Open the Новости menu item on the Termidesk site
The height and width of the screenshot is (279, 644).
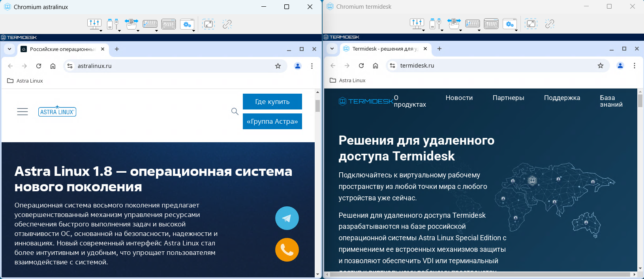tap(459, 98)
